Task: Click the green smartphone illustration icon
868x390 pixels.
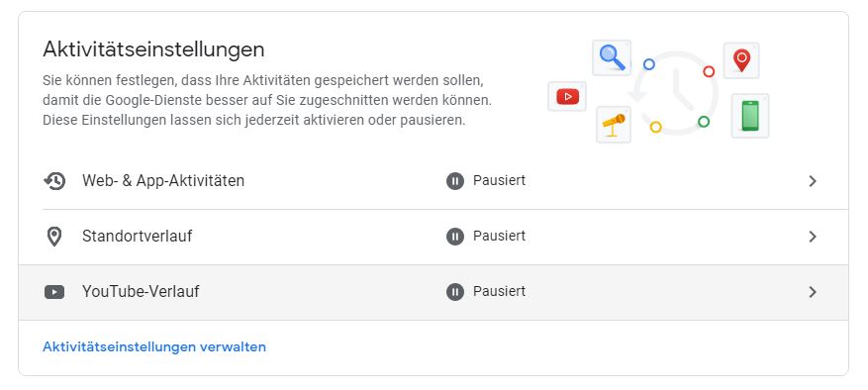Action: pos(750,116)
